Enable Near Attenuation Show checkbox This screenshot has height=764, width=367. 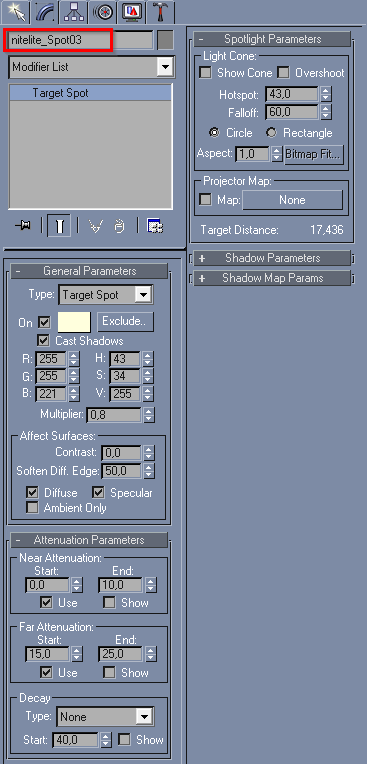pos(109,603)
